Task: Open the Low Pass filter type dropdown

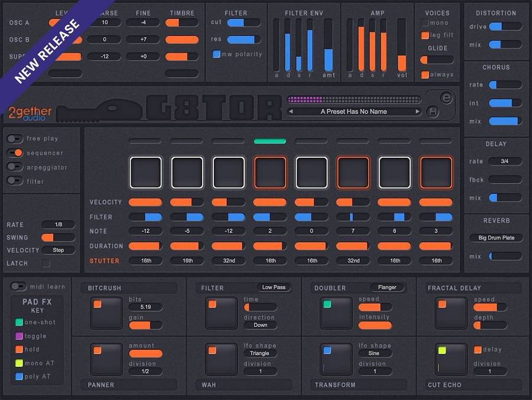Action: point(274,288)
